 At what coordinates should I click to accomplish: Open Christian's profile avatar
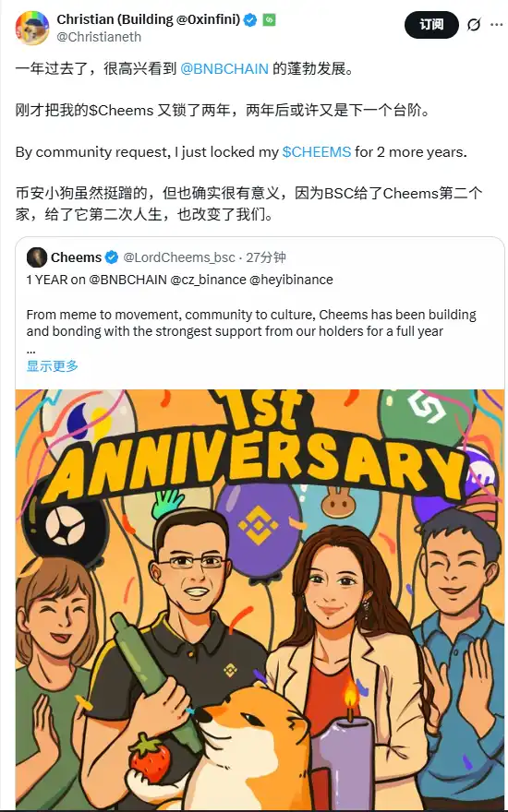(x=32, y=28)
